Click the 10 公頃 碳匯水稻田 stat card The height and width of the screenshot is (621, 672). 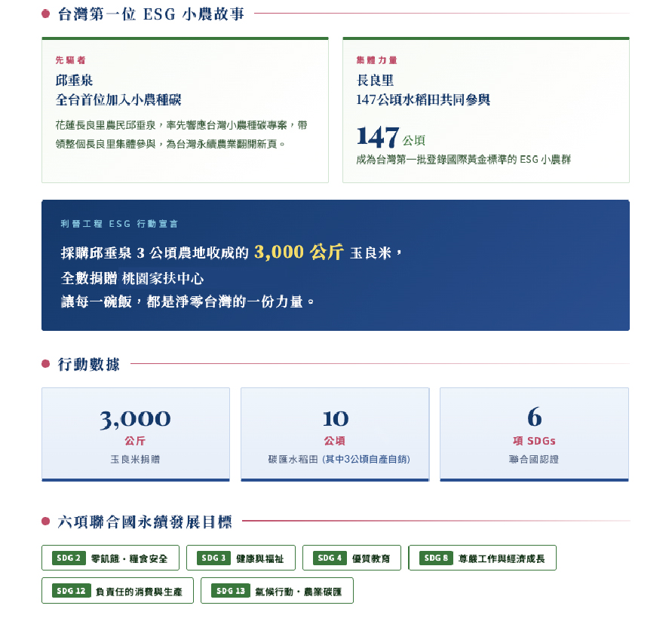tap(335, 434)
